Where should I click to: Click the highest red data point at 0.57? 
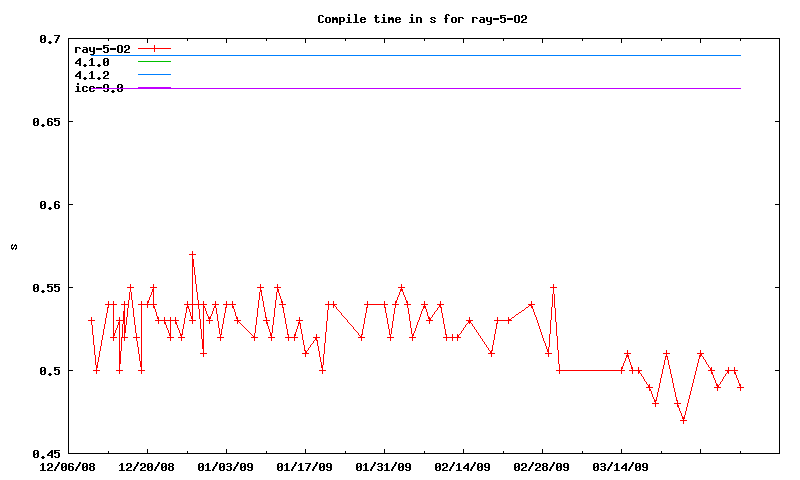click(x=192, y=254)
